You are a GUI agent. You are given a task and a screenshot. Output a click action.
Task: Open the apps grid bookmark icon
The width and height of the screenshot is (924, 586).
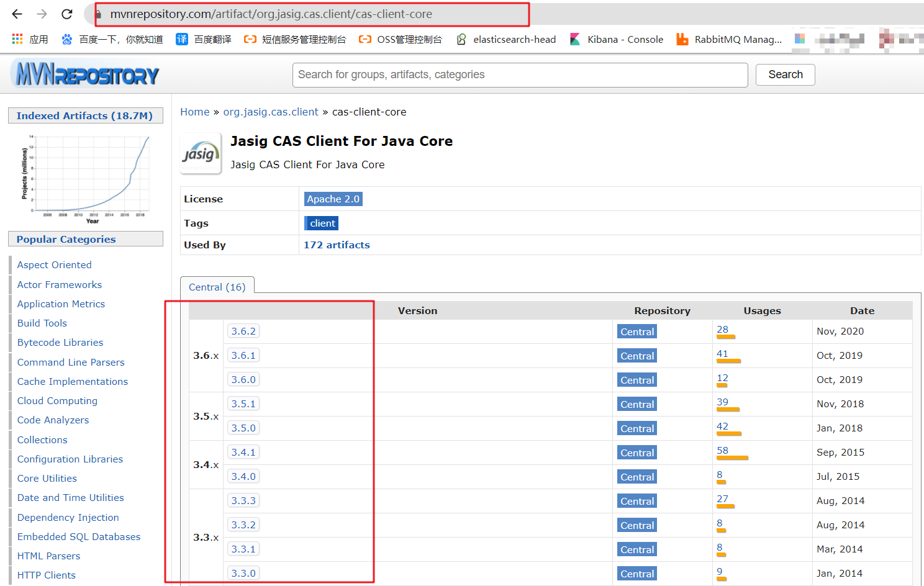(17, 39)
